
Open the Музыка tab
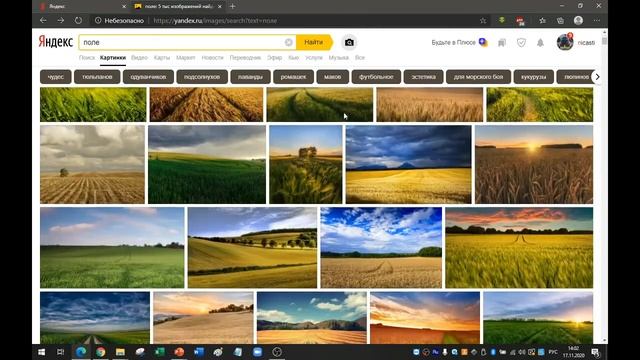pos(339,58)
